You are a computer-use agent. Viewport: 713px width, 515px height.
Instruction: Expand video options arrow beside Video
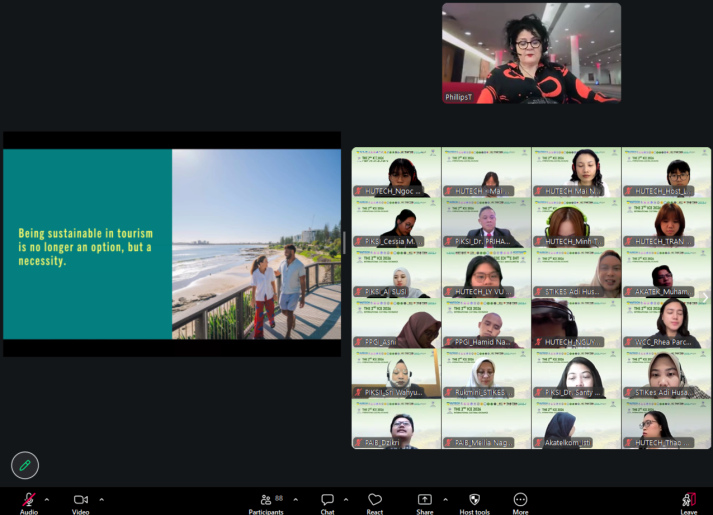pos(101,499)
